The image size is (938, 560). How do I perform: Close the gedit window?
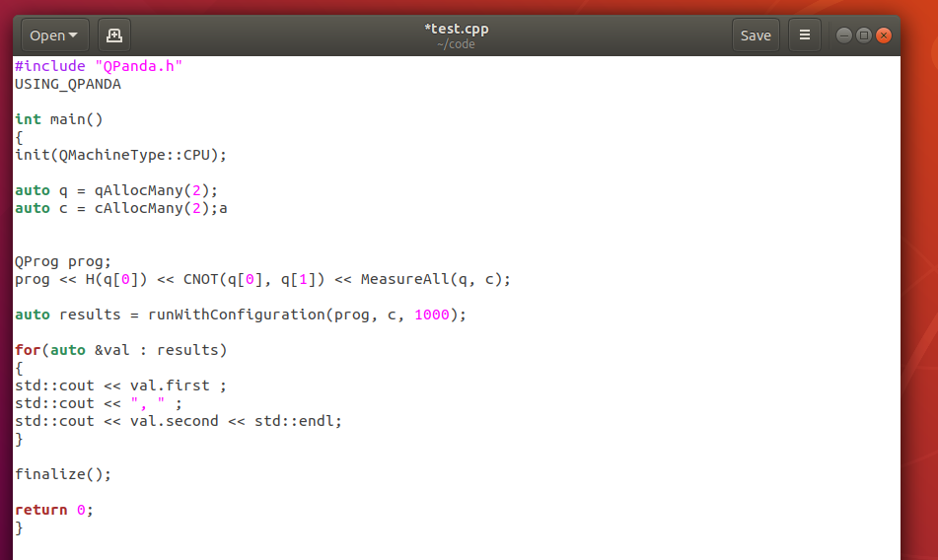(884, 35)
